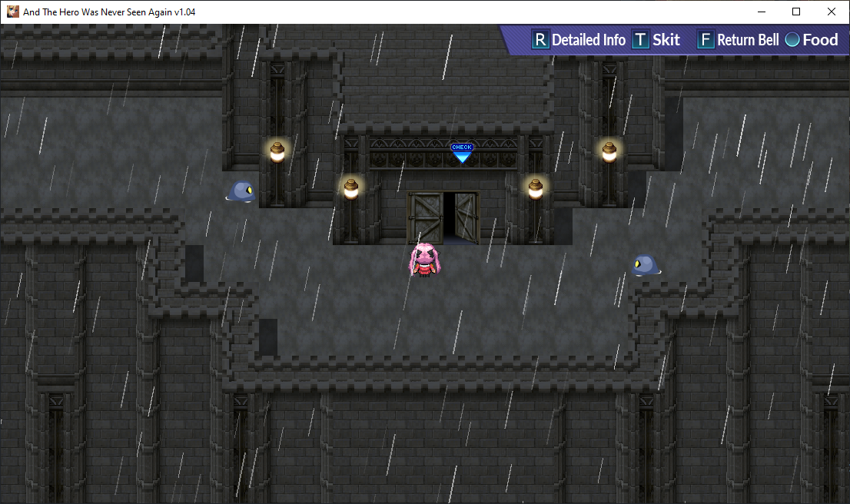The image size is (850, 504).
Task: Click the far-right glowing wall lantern
Action: pos(609,152)
